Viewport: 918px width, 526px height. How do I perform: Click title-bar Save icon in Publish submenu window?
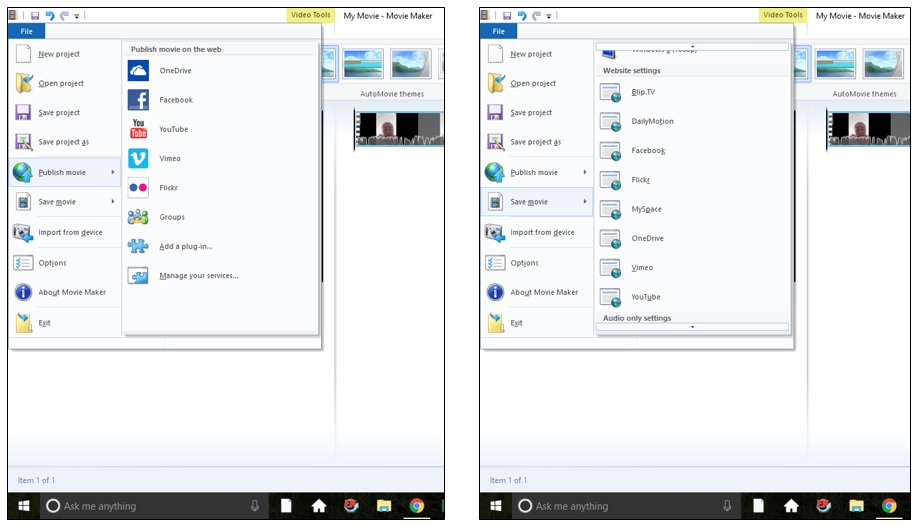pos(35,16)
